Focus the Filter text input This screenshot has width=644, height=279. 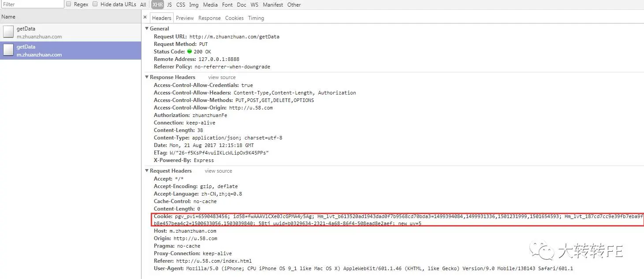click(x=32, y=4)
